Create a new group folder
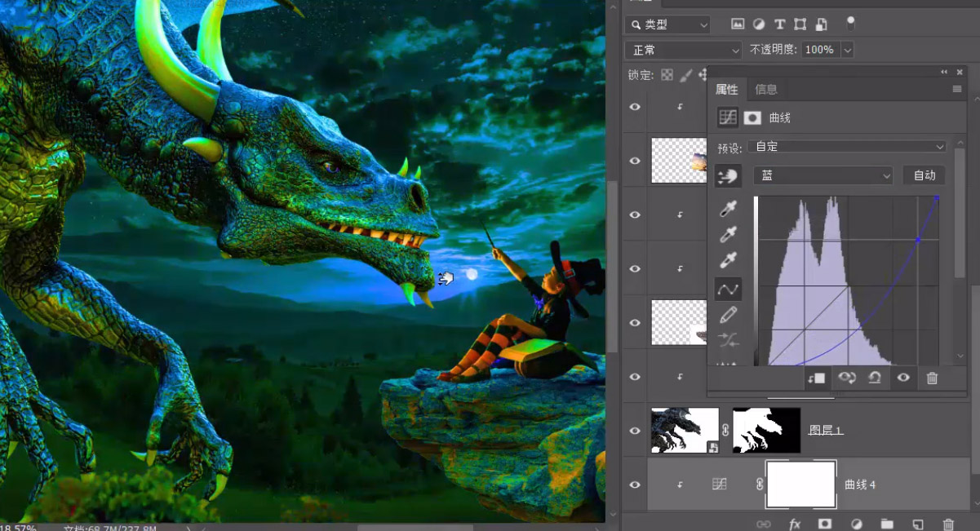Screen dimensions: 980x531 click(887, 524)
